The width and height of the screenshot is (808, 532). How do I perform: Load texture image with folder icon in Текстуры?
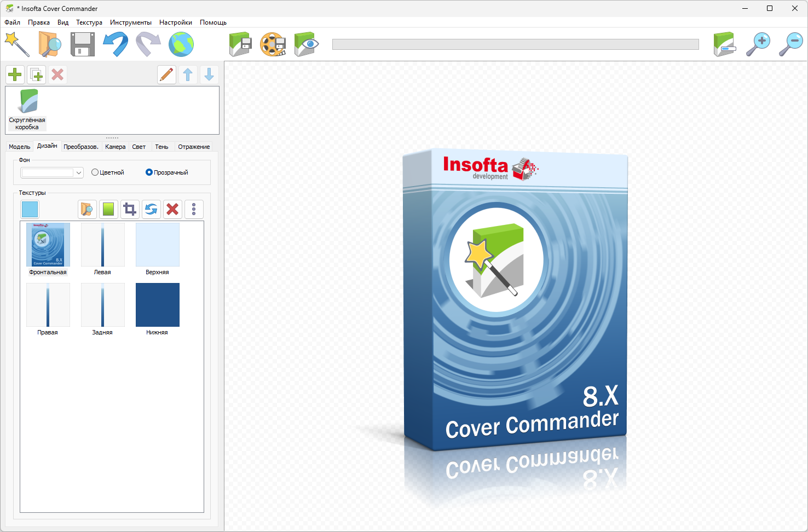[x=87, y=209]
